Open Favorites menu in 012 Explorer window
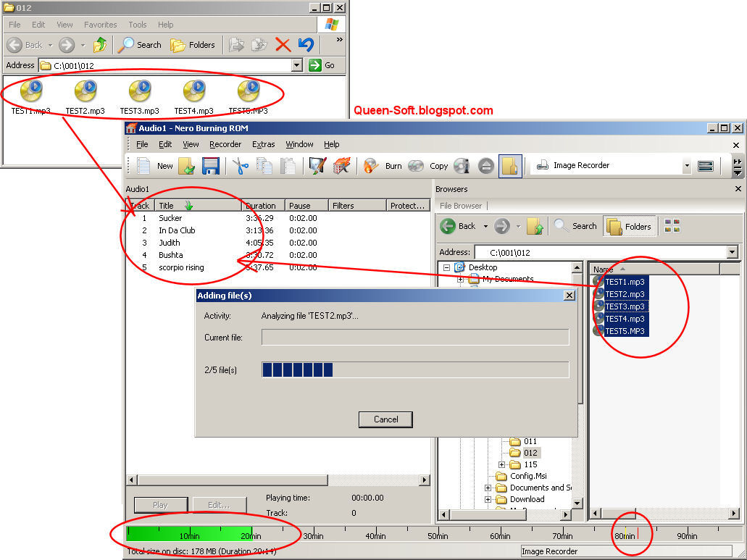Image resolution: width=747 pixels, height=560 pixels. [101, 25]
